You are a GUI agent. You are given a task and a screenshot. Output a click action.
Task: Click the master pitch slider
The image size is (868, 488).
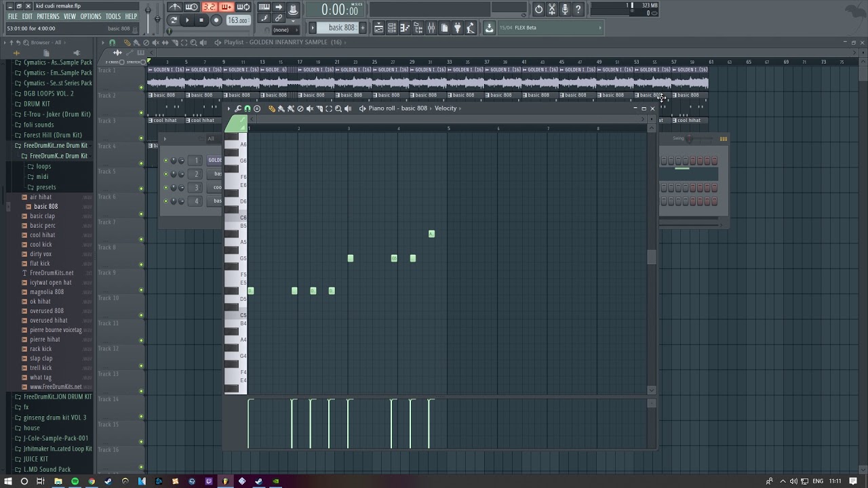click(x=158, y=18)
